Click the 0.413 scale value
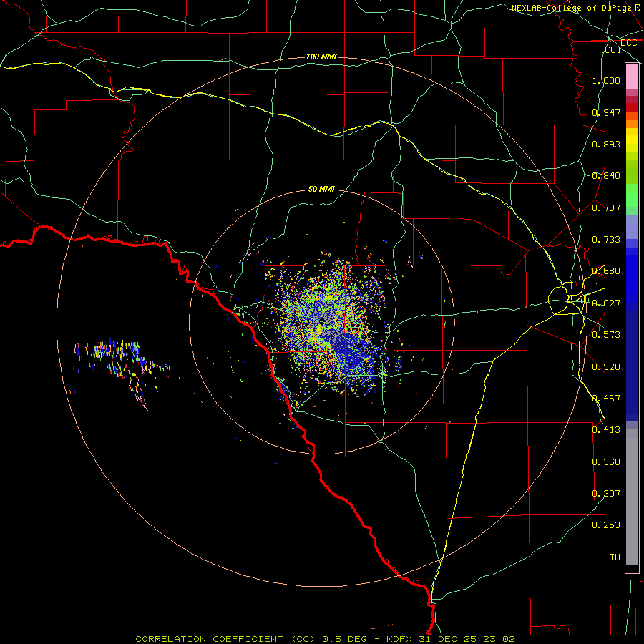 (606, 430)
